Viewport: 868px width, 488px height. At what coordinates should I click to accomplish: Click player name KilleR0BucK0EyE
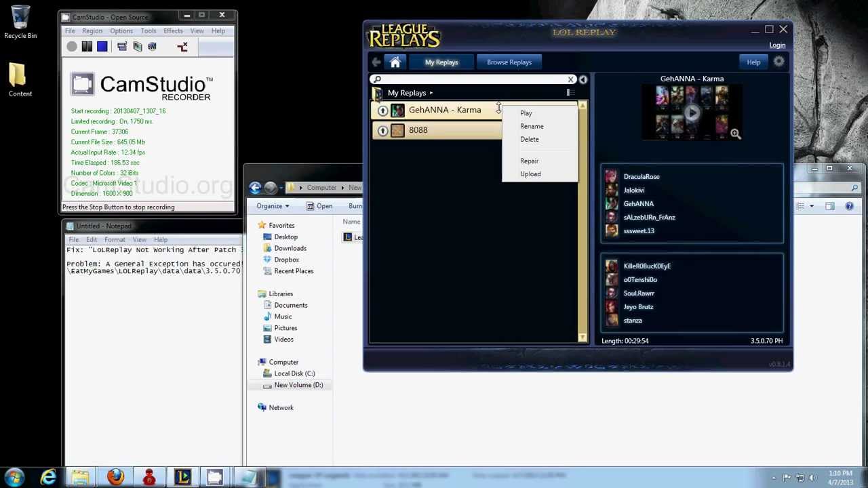[647, 266]
